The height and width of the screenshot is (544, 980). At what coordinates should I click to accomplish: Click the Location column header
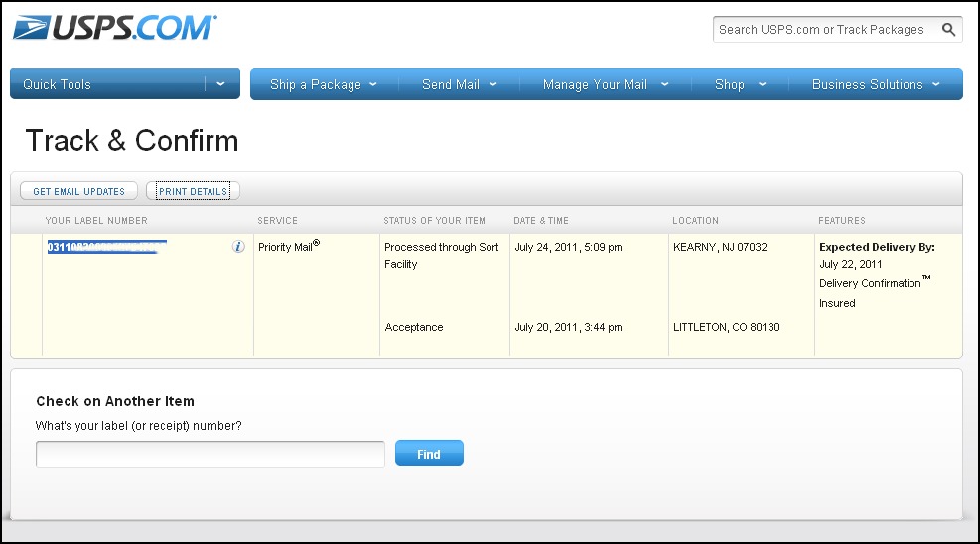click(696, 221)
